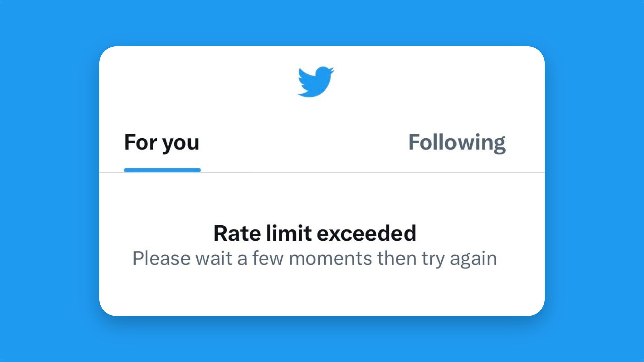Click the word 'For' in the tab label

[x=141, y=143]
